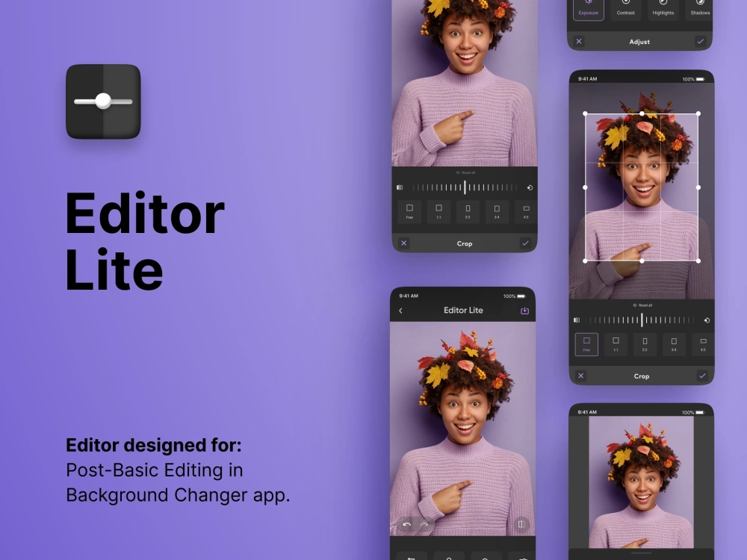Image resolution: width=747 pixels, height=560 pixels.
Task: Tap flip icon in the Crop screen with crop grid
Action: click(577, 320)
